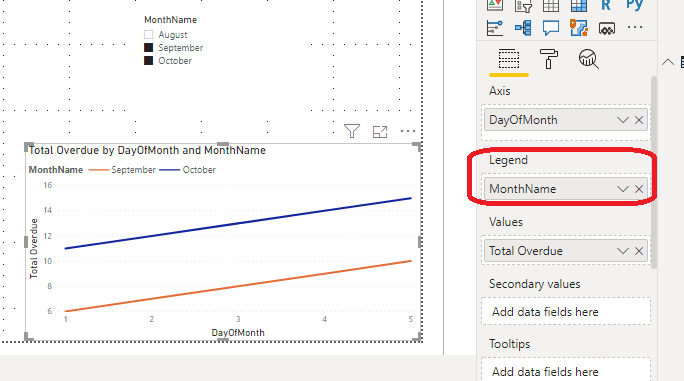Click the DayOfMonth x-axis title

pyautogui.click(x=238, y=333)
